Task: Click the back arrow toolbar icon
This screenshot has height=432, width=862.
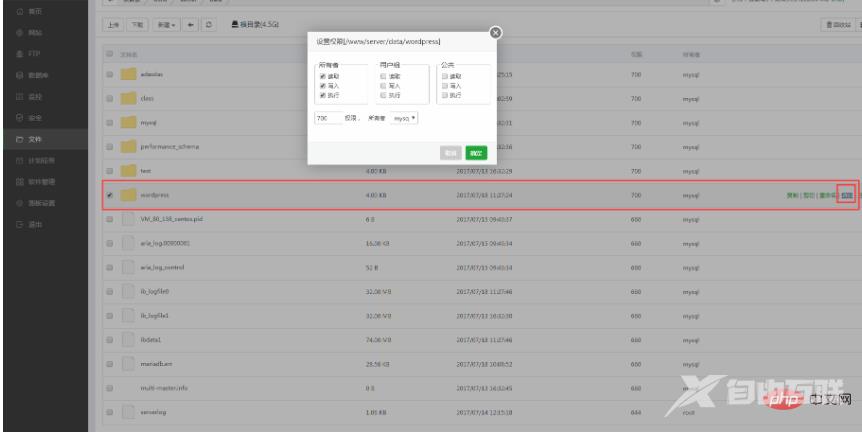Action: 193,23
